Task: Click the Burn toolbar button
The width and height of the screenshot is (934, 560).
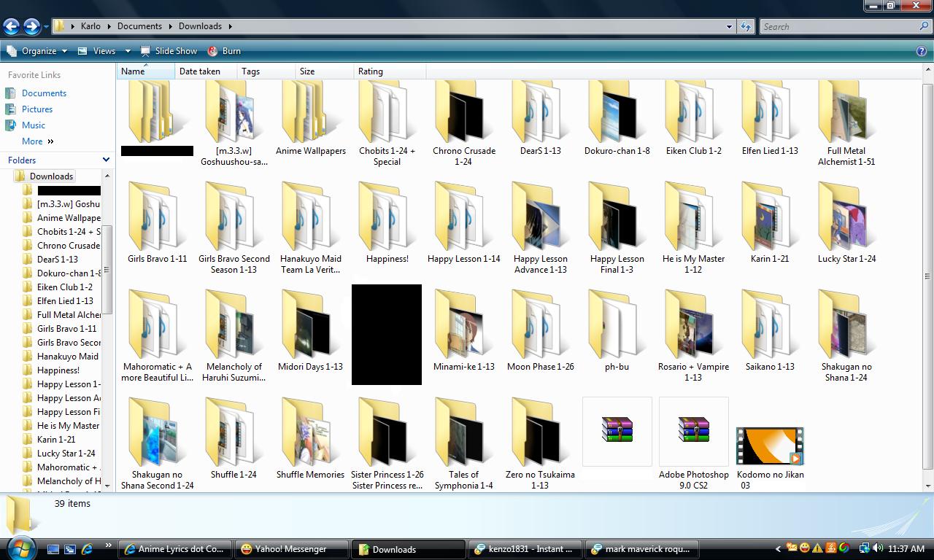Action: click(x=224, y=51)
